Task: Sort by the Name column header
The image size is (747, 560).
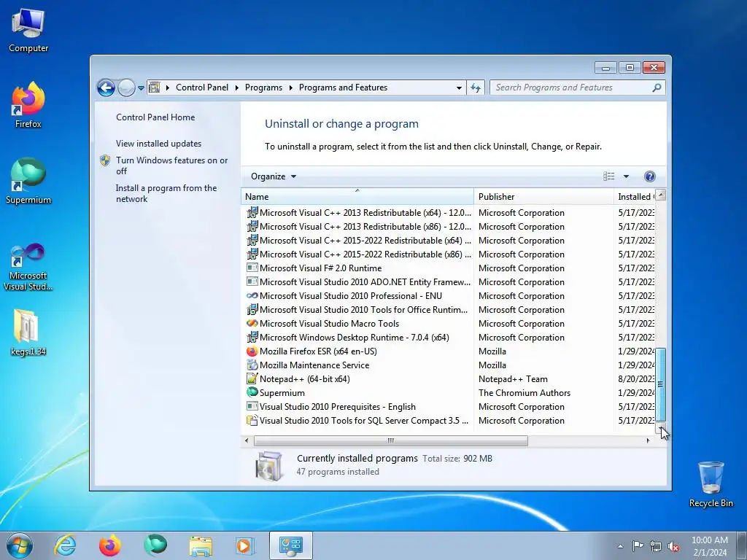Action: [x=357, y=197]
